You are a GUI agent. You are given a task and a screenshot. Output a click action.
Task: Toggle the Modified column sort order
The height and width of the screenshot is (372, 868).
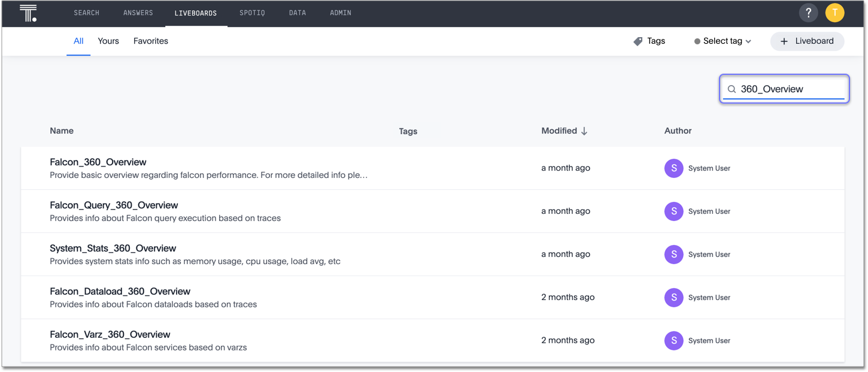[x=584, y=131]
